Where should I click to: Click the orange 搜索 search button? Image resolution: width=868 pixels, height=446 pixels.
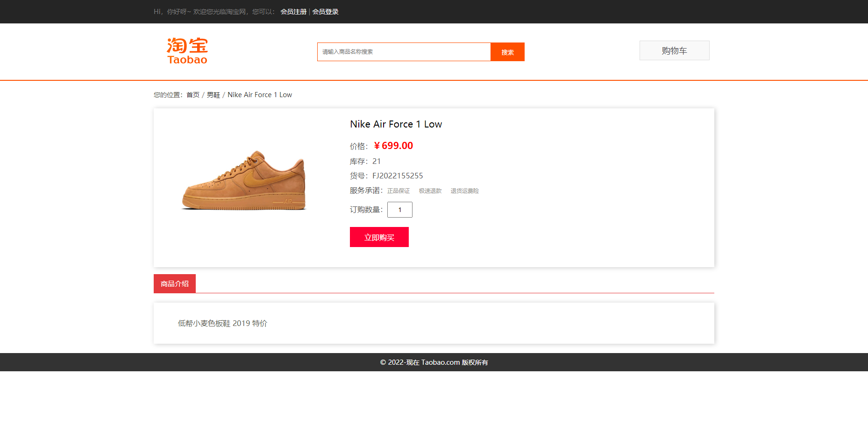click(507, 52)
